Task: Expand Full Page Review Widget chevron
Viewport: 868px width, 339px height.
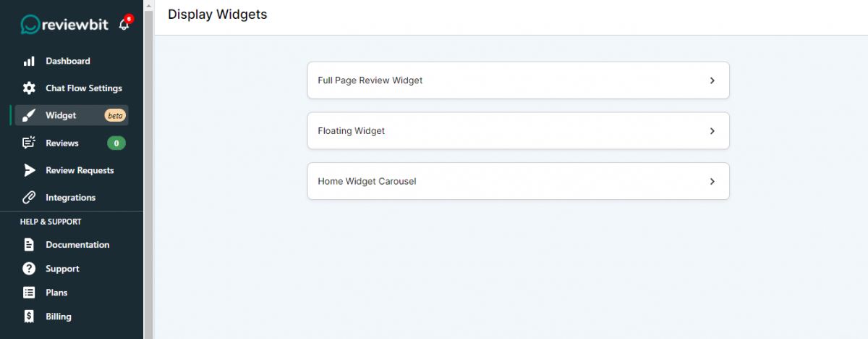Action: pyautogui.click(x=712, y=80)
